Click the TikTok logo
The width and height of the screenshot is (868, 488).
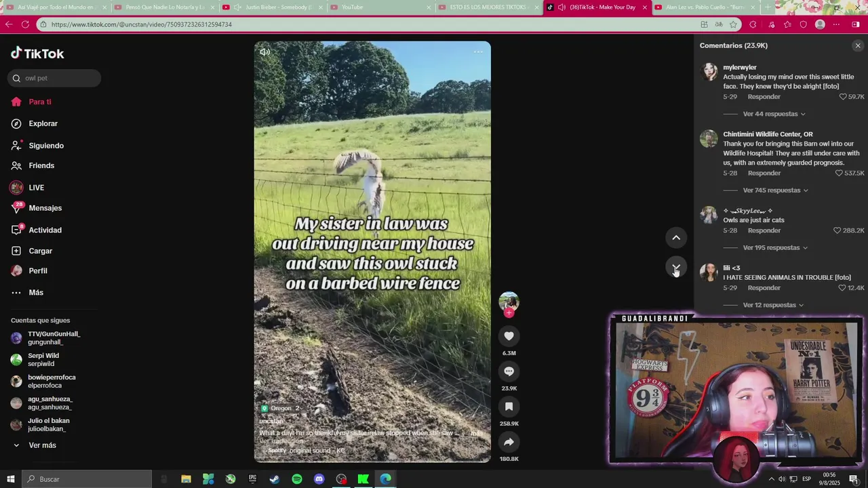pos(37,54)
